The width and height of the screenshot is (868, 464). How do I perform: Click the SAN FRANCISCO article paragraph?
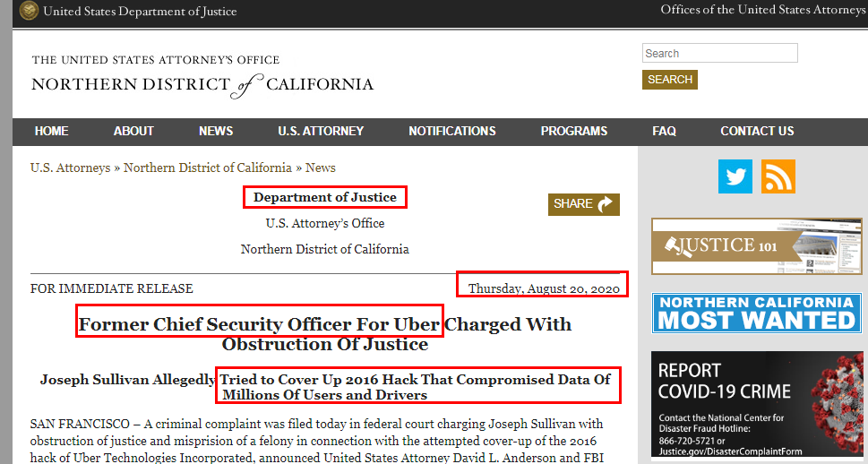tap(316, 441)
